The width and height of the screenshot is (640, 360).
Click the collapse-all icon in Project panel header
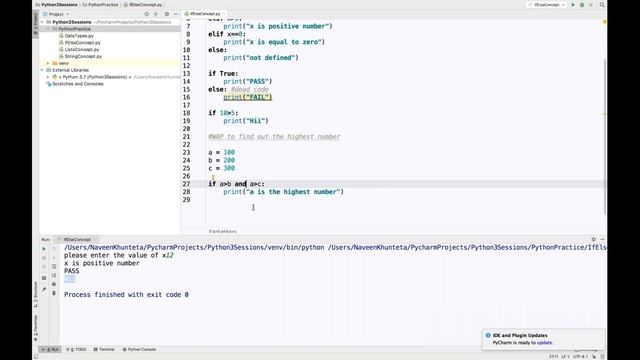[156, 14]
